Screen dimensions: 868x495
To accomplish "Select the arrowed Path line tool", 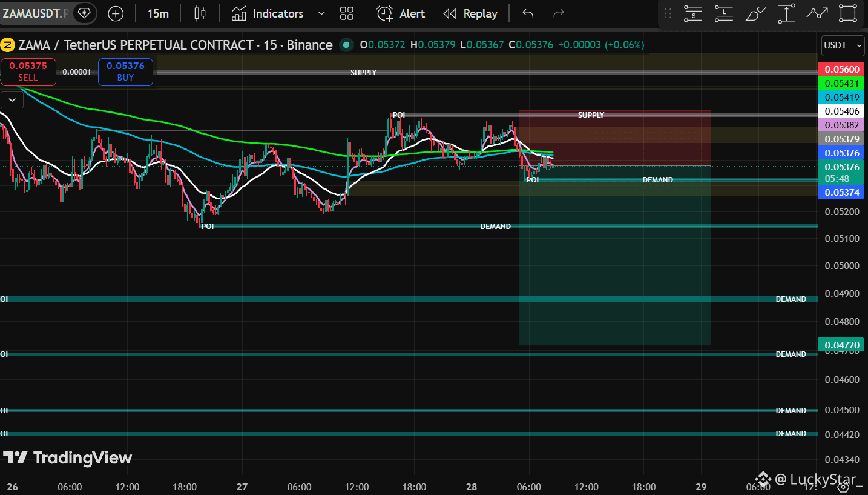I will point(817,13).
